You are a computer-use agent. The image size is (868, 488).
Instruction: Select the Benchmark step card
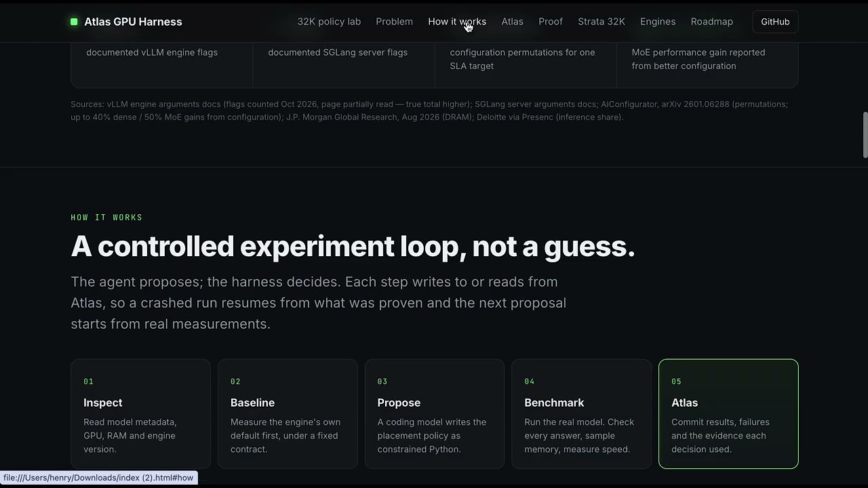point(581,414)
